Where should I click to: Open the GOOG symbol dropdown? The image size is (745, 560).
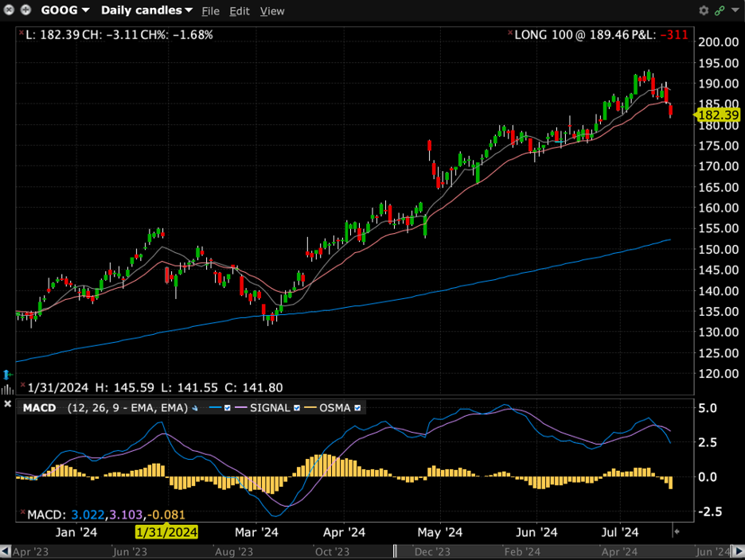(x=65, y=10)
